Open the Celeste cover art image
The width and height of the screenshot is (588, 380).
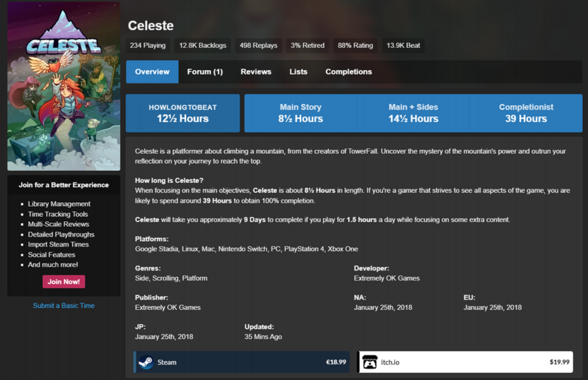pyautogui.click(x=64, y=86)
